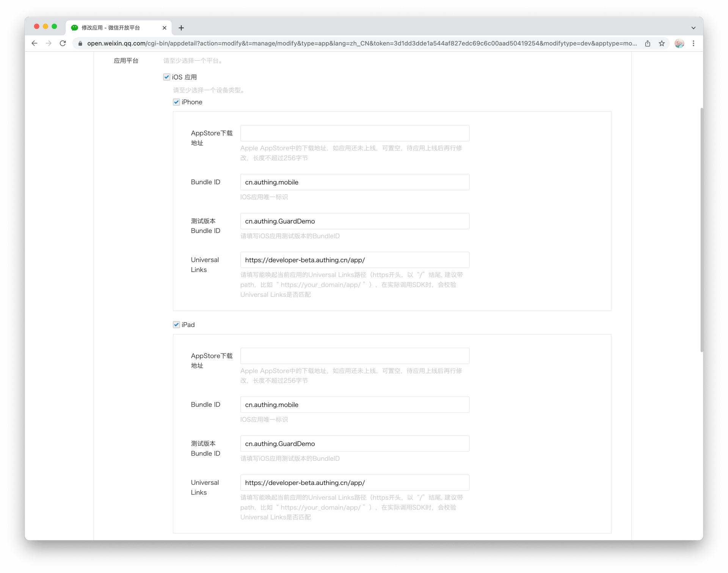Open the Chrome profile avatar
The width and height of the screenshot is (728, 573).
(x=679, y=43)
